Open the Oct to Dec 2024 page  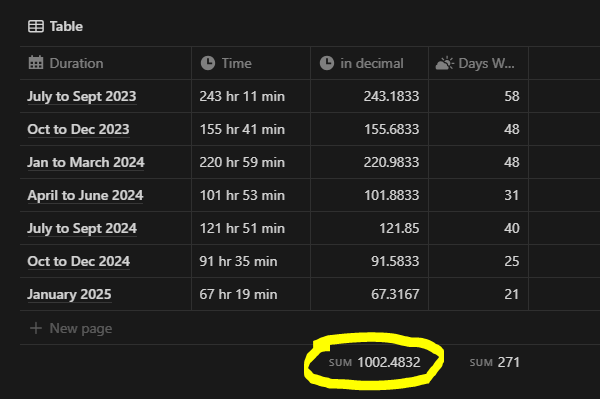(x=78, y=261)
